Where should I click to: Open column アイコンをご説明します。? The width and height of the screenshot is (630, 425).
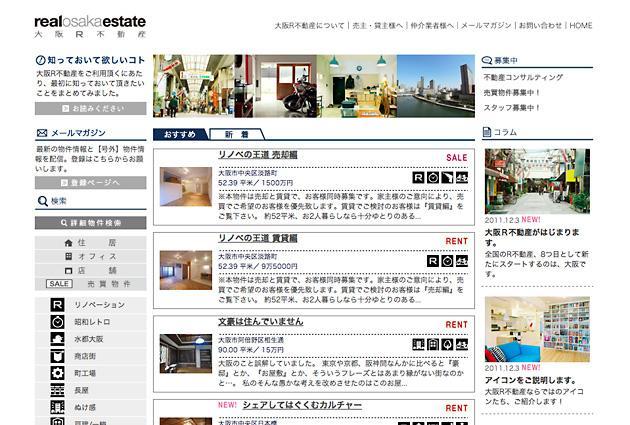(531, 380)
